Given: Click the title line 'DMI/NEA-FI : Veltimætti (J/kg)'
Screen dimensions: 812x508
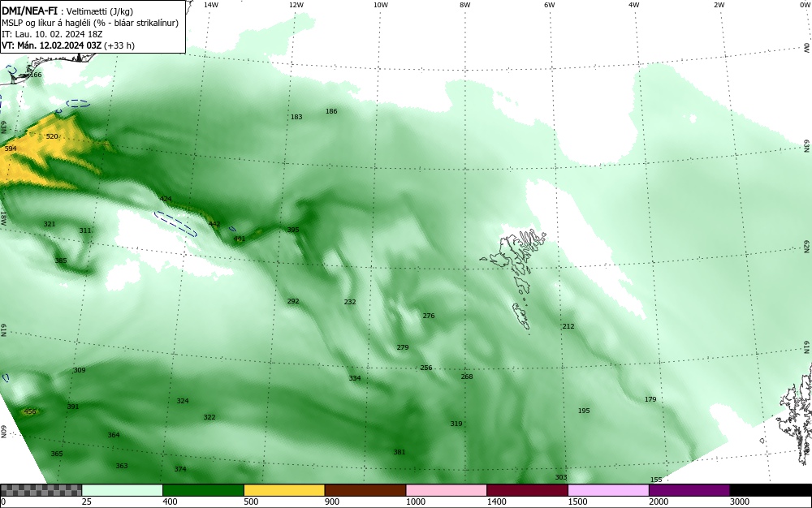Looking at the screenshot, I should point(67,11).
